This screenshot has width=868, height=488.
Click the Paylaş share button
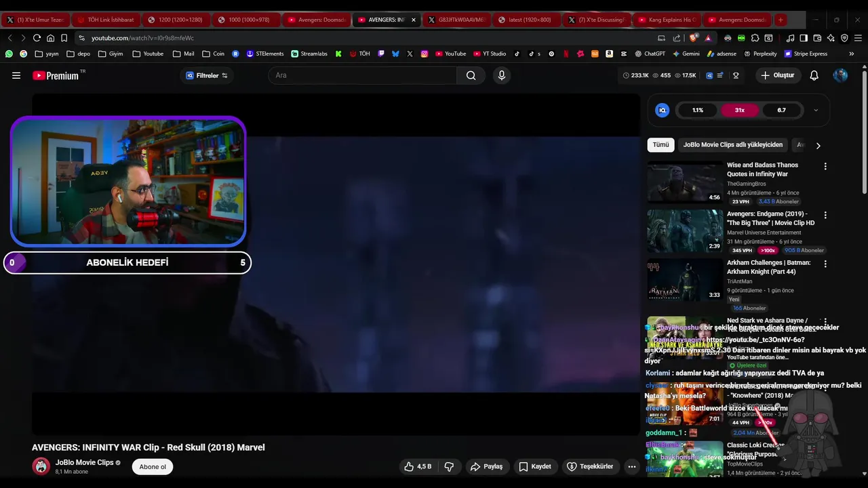click(x=487, y=466)
